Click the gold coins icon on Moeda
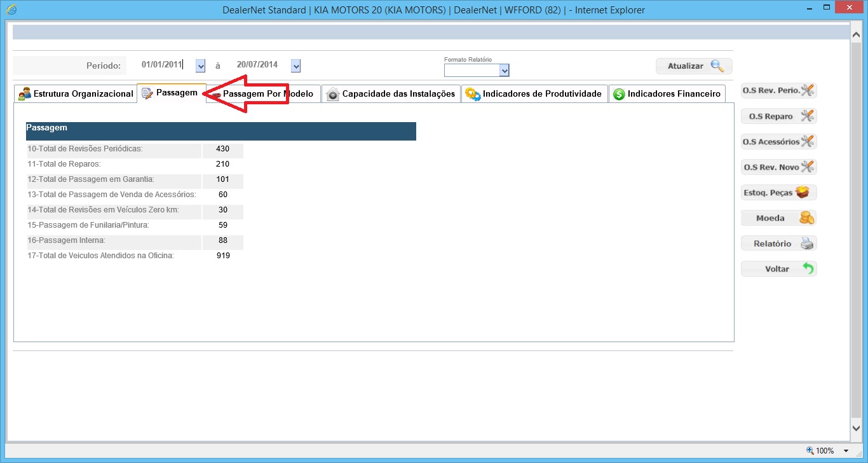868x463 pixels. click(806, 218)
